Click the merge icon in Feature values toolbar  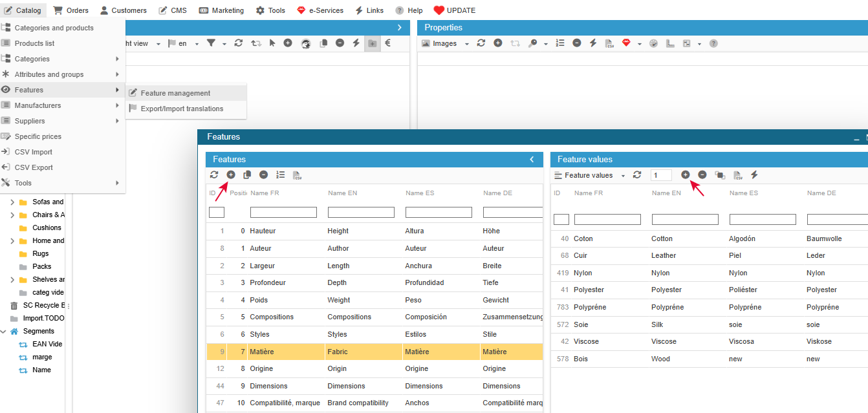point(719,175)
